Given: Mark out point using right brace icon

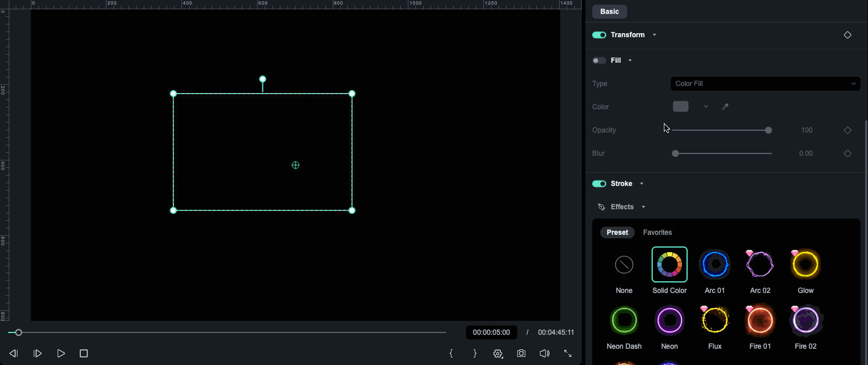Looking at the screenshot, I should point(474,353).
